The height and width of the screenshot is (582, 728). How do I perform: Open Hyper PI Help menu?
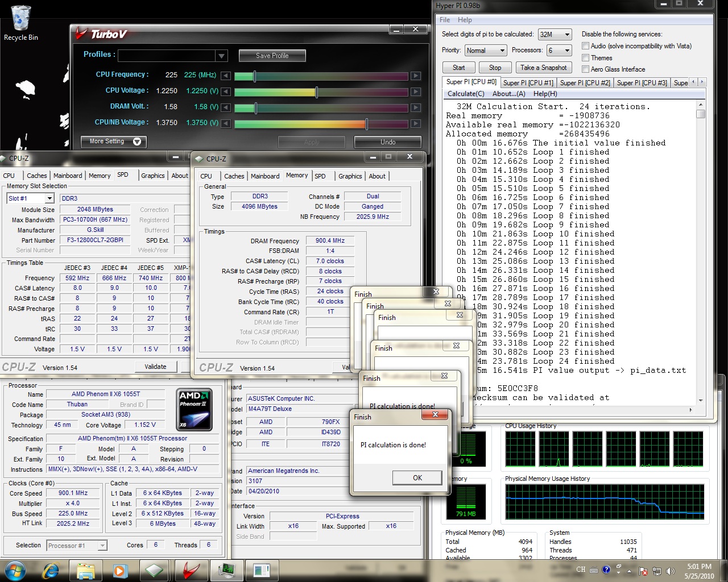click(465, 20)
